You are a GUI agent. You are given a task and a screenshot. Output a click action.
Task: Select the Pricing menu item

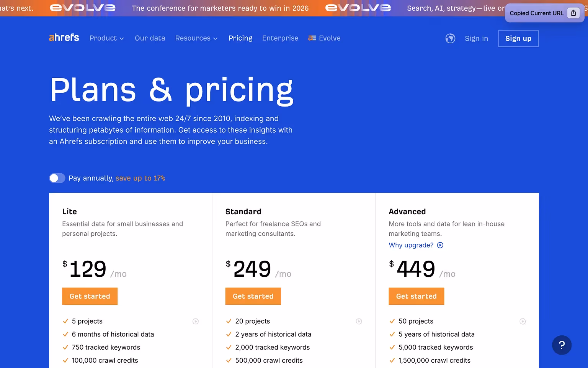pos(240,38)
